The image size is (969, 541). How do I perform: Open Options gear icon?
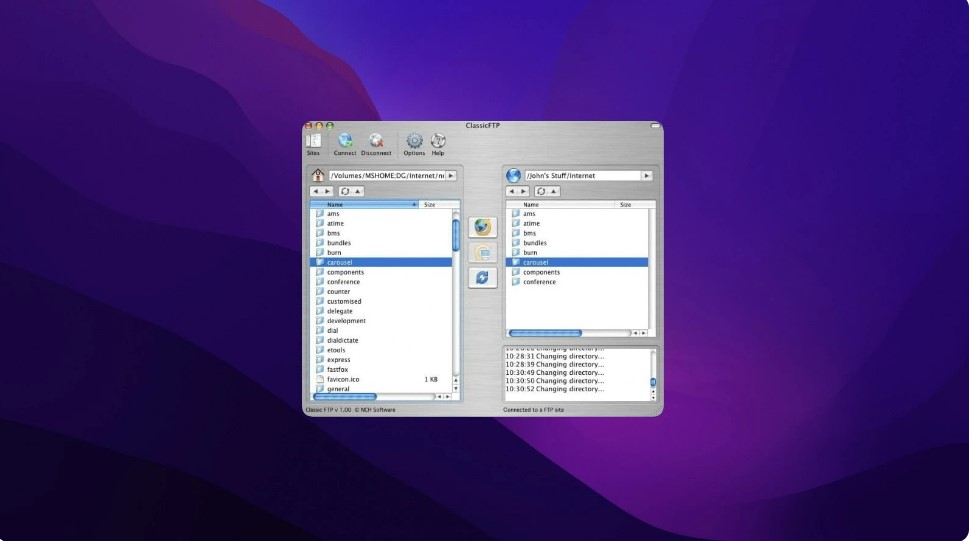pos(414,144)
